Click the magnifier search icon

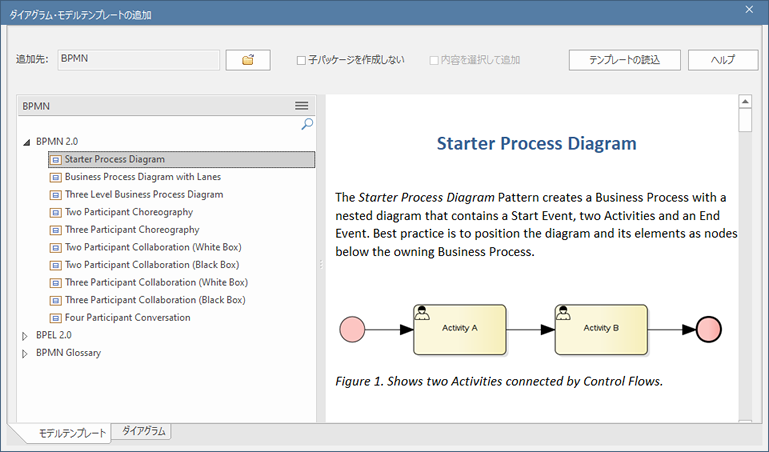(x=307, y=124)
